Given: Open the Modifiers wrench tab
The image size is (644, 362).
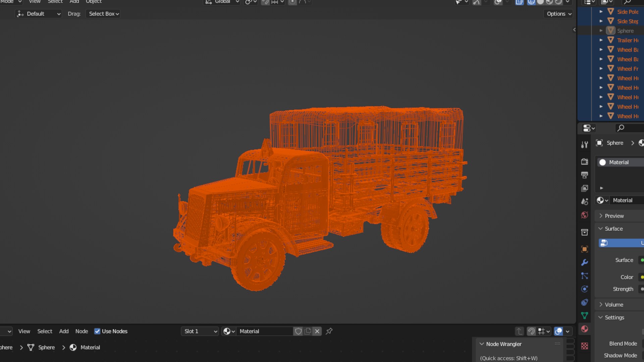Looking at the screenshot, I should [584, 262].
